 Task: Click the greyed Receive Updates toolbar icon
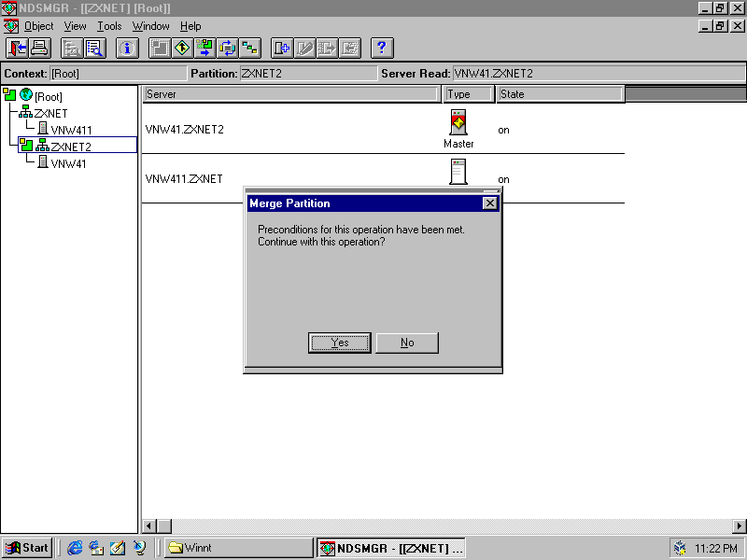(350, 49)
